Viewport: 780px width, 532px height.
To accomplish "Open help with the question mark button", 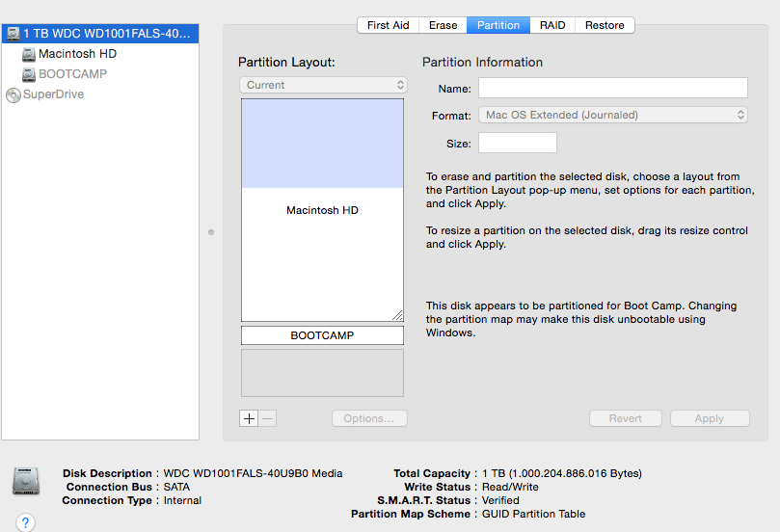I will click(25, 522).
